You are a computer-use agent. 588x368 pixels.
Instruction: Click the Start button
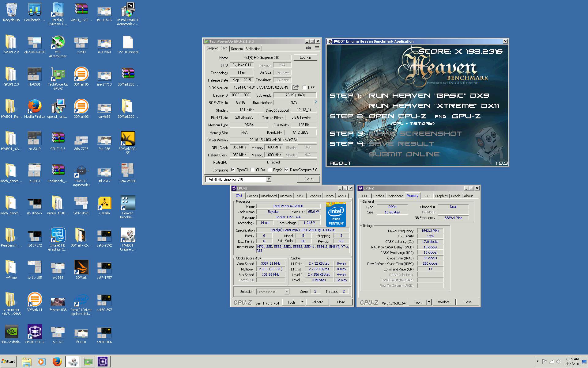point(8,362)
